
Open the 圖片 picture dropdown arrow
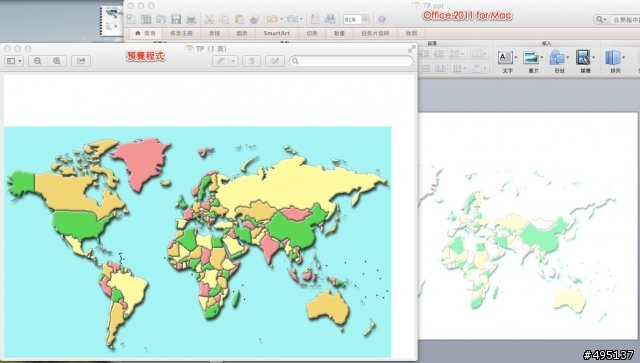coord(542,58)
